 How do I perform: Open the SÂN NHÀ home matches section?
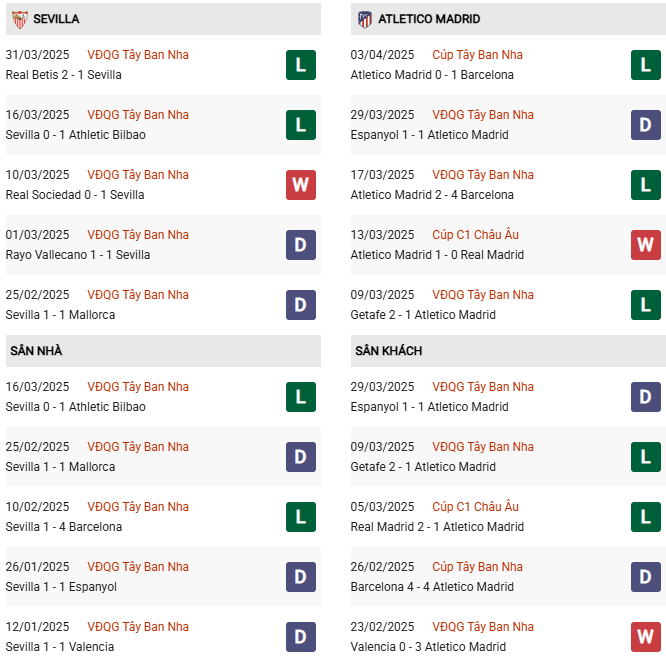click(36, 351)
